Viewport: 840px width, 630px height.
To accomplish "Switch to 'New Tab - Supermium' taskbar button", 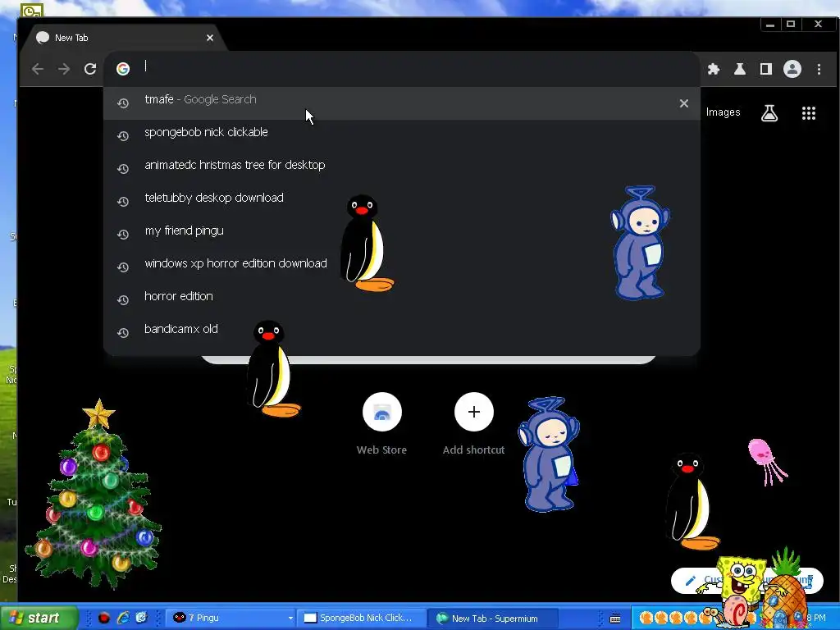I will [493, 619].
